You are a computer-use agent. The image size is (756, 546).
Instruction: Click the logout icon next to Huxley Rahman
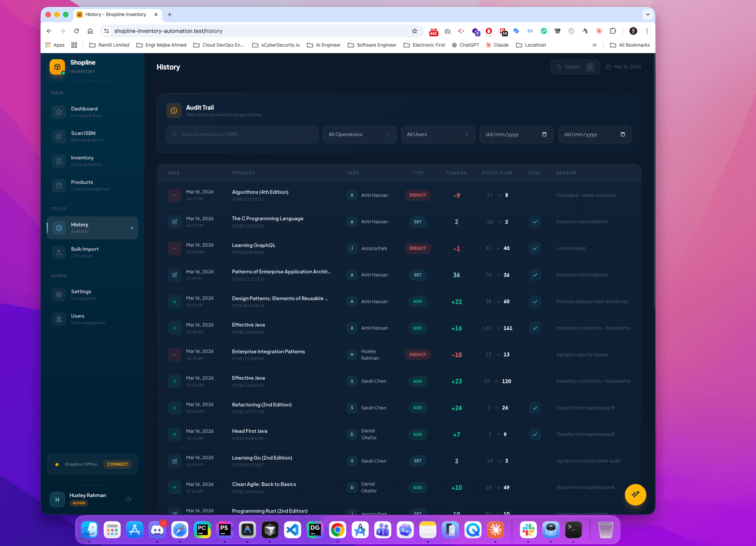click(x=129, y=499)
